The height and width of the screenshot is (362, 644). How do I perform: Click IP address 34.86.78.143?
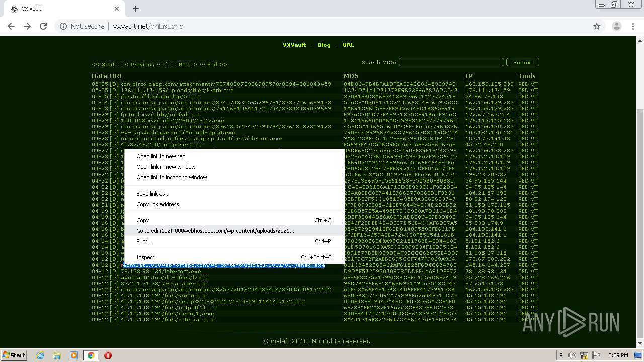tap(484, 96)
